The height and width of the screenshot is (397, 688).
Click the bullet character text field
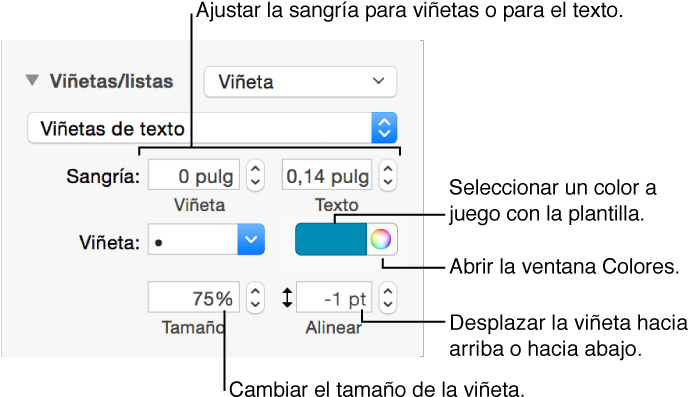pos(193,240)
